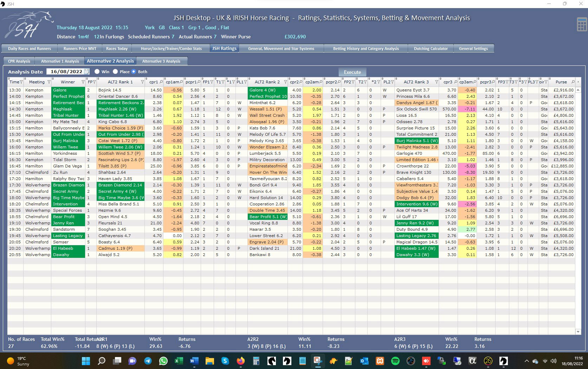Open Excel from the taskbar

[x=179, y=361]
